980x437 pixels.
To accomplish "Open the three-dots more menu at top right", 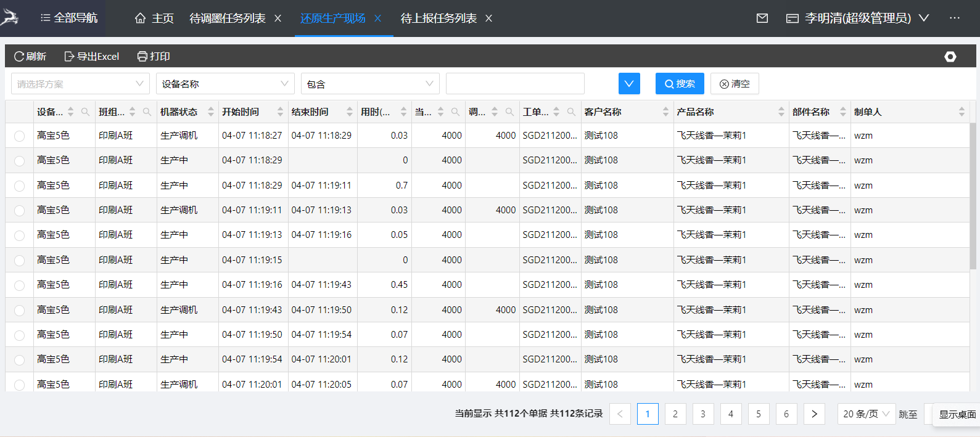I will click(x=954, y=18).
